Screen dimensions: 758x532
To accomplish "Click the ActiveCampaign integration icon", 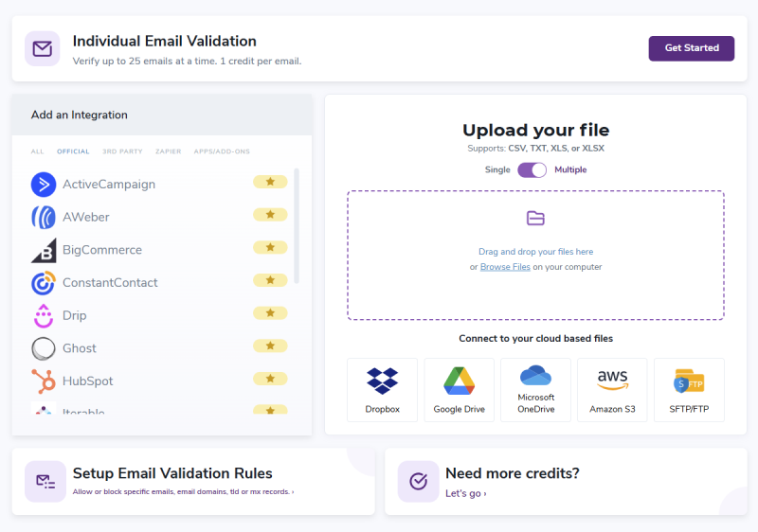I will coord(44,185).
